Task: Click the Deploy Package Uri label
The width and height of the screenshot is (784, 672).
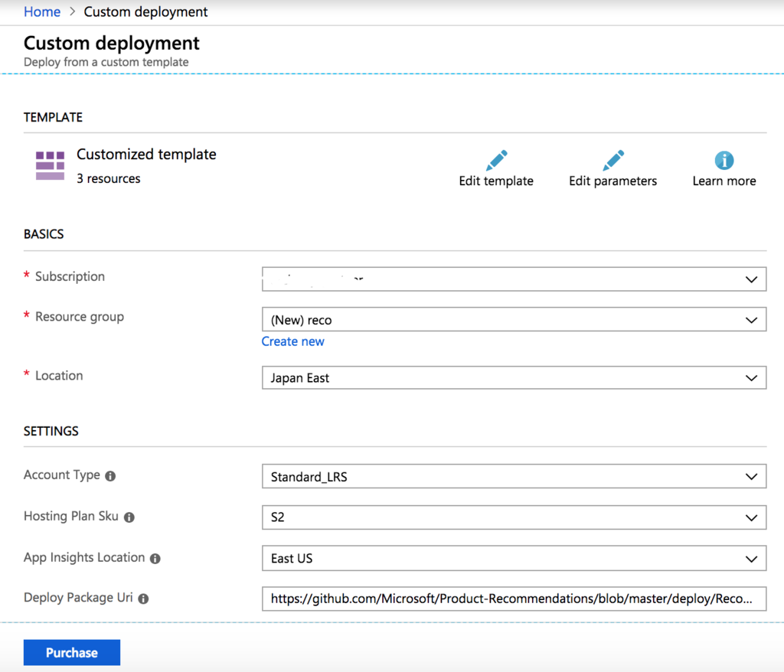Action: pyautogui.click(x=78, y=598)
